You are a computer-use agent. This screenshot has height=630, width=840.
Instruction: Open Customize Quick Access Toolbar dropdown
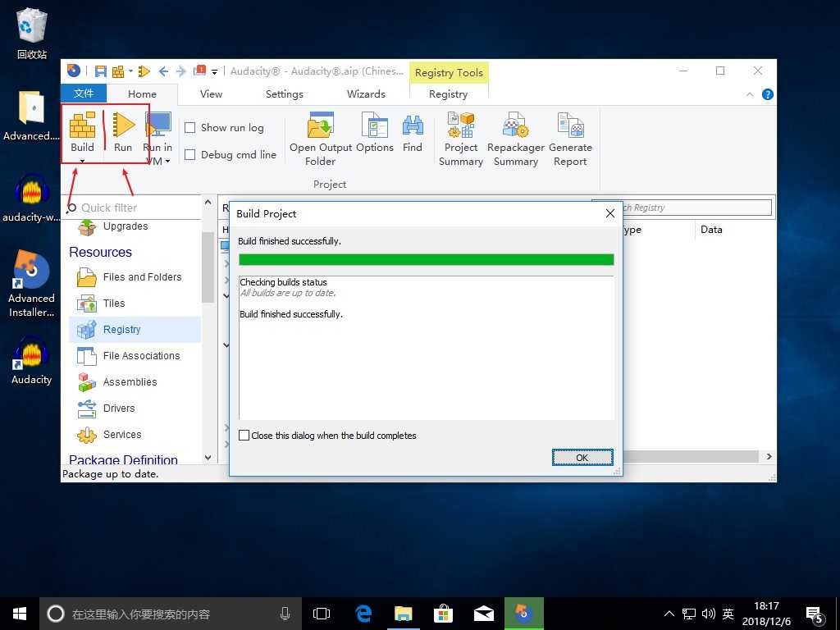point(214,71)
